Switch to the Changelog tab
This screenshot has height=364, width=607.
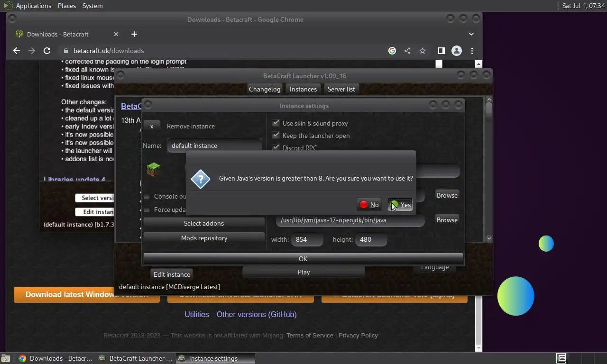coord(265,89)
